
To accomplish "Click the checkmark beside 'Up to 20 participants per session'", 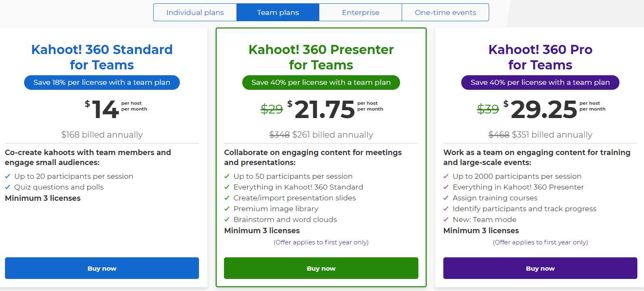I will click(8, 176).
